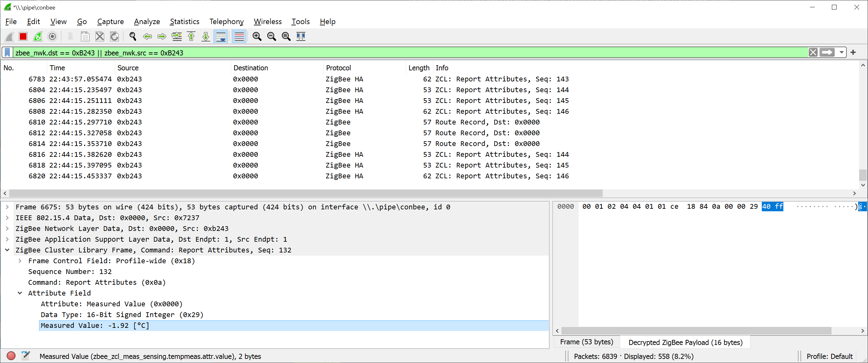Click the packet list vertical scrollbar thumb
This screenshot has height=363, width=868.
click(x=863, y=175)
